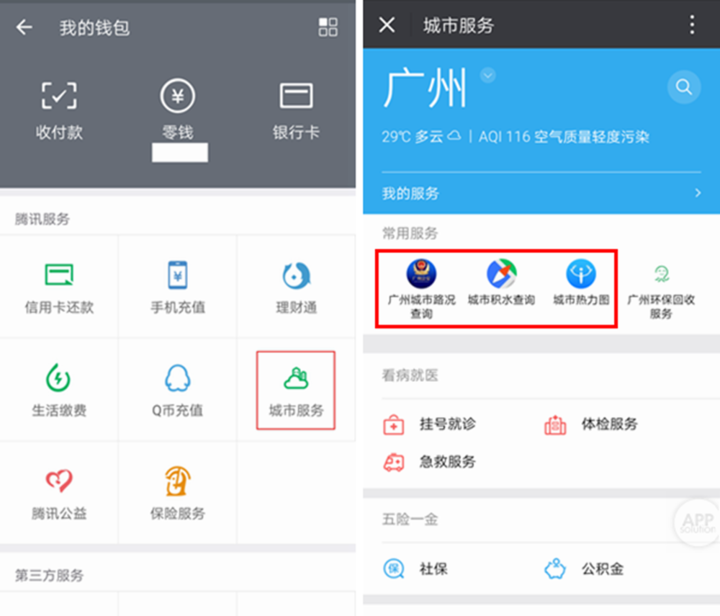Open the grid menu icon in wallet header
The height and width of the screenshot is (616, 720).
(328, 27)
